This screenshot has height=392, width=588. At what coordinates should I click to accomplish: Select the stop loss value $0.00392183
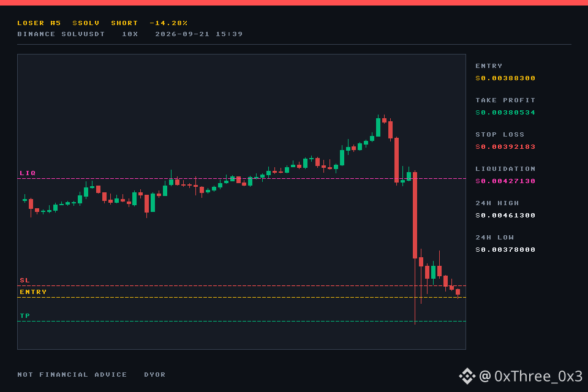tap(505, 146)
